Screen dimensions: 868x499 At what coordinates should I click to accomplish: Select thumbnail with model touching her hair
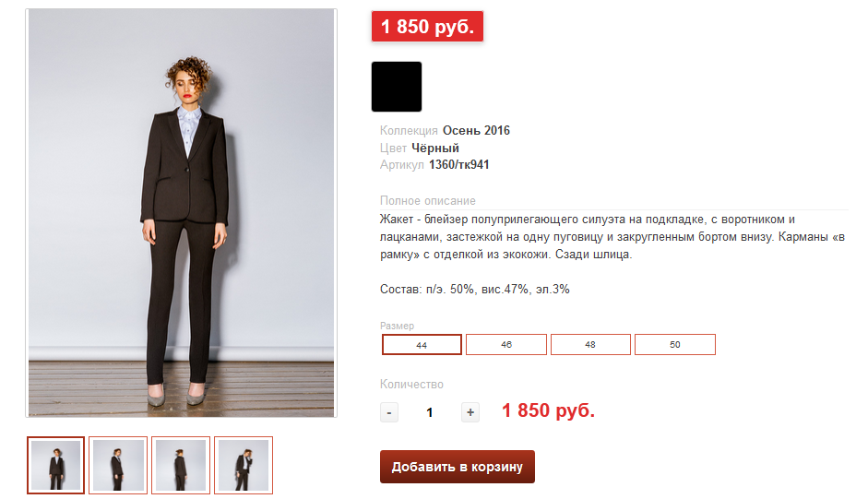click(244, 465)
